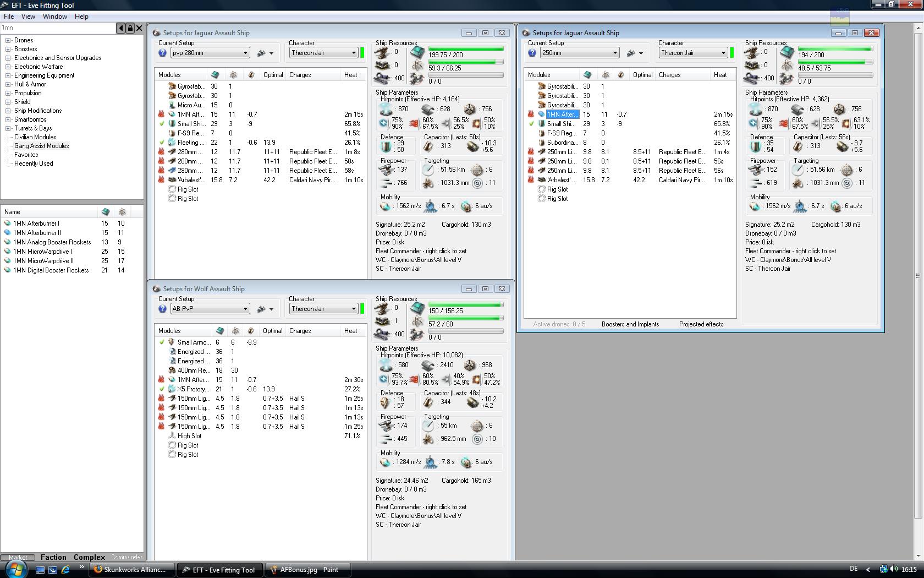Click the armor hitpoints icon in 250mm window
This screenshot has width=924, height=578.
coord(798,109)
